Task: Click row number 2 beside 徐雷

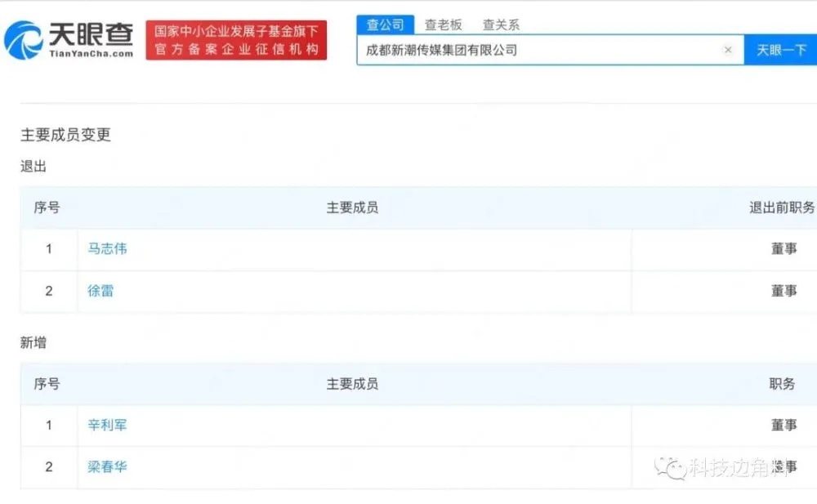Action: (49, 291)
